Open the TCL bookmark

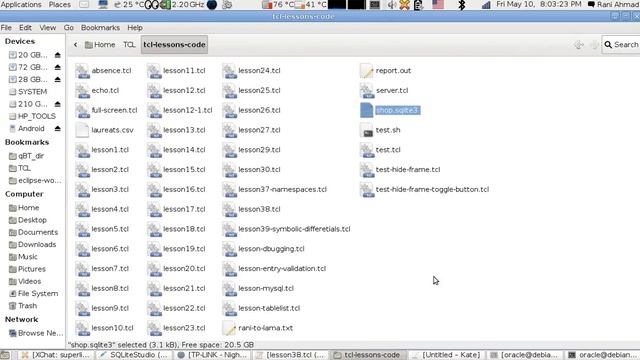(x=20, y=168)
